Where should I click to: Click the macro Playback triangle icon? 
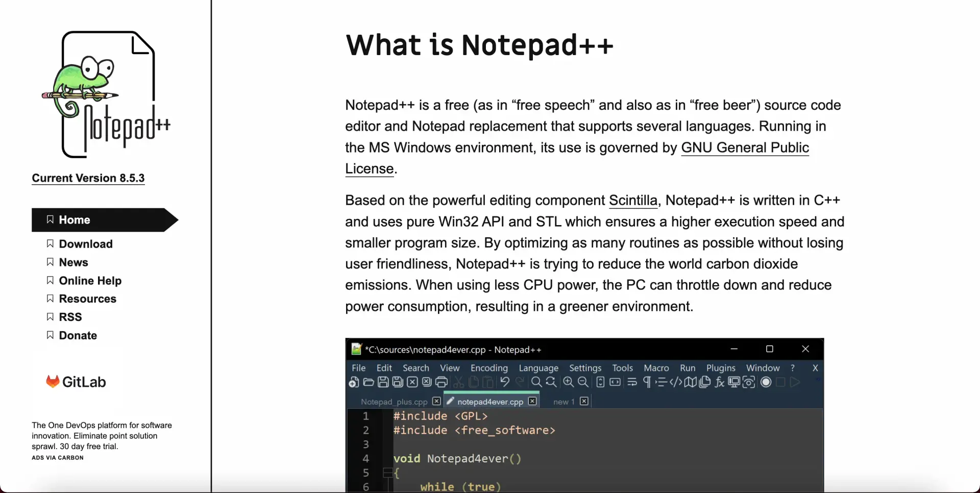(x=795, y=382)
